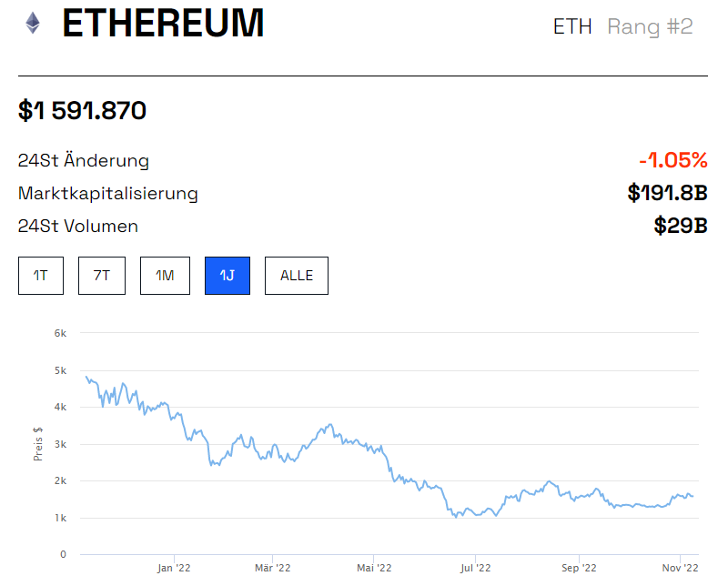Click the $1 591.870 price value
This screenshot has height=586, width=728.
82,111
